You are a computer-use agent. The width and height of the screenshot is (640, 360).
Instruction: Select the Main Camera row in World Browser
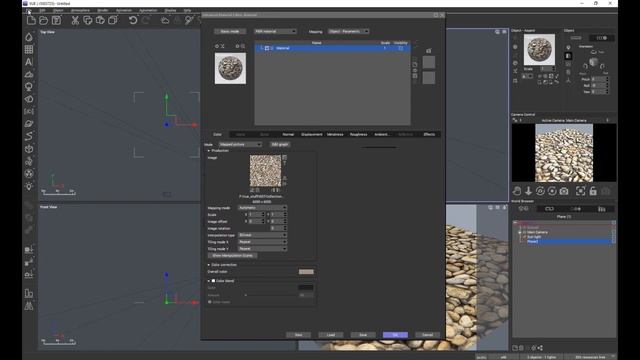tap(537, 232)
